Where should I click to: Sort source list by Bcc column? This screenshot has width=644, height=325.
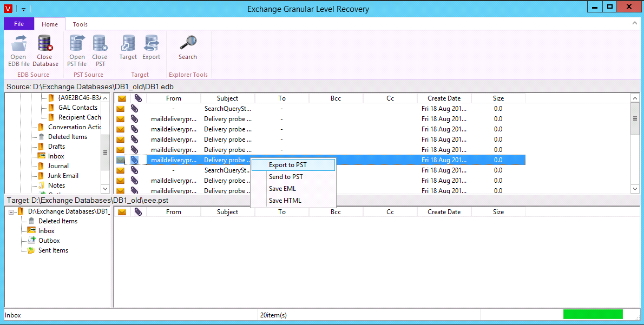[336, 98]
